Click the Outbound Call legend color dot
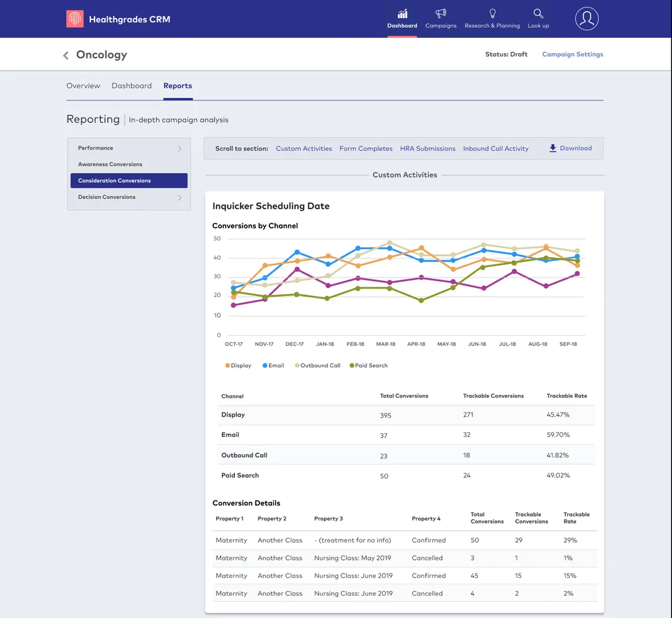The image size is (672, 618). point(297,366)
